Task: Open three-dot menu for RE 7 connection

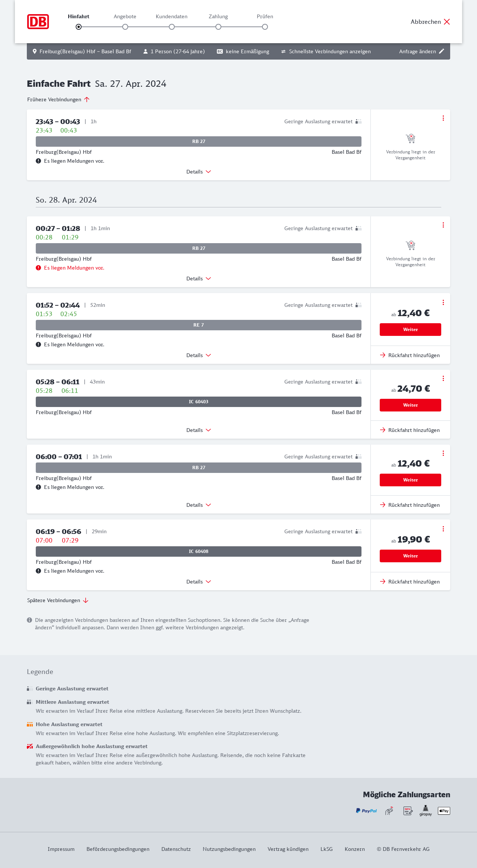Action: click(x=443, y=302)
